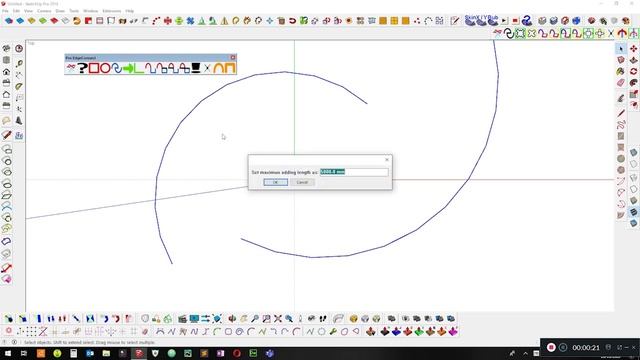Click the brown trash can icon in top toolbar
The width and height of the screenshot is (640, 360).
[281, 20]
